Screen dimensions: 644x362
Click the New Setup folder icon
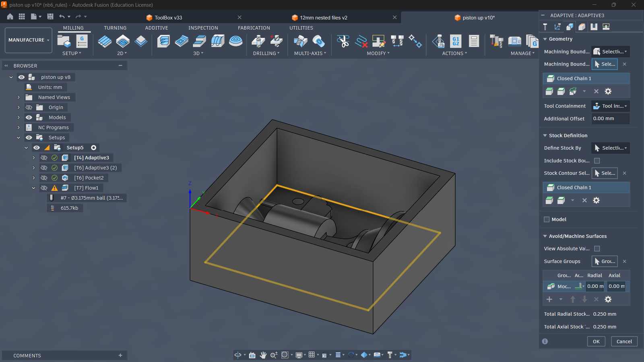pos(64,41)
